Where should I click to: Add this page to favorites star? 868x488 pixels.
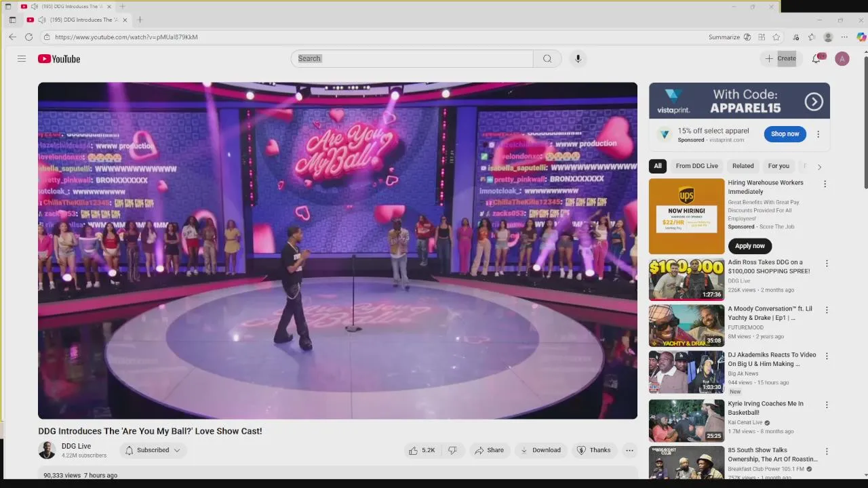point(776,37)
